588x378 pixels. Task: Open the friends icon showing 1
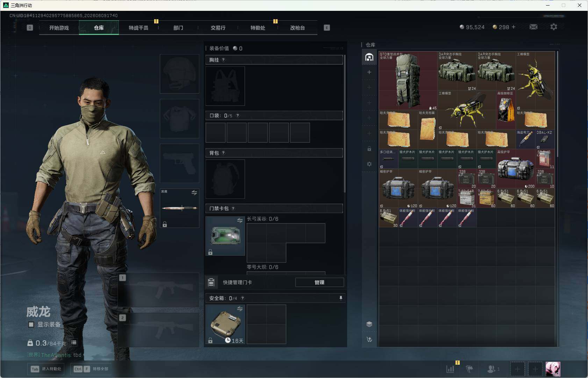pyautogui.click(x=493, y=369)
